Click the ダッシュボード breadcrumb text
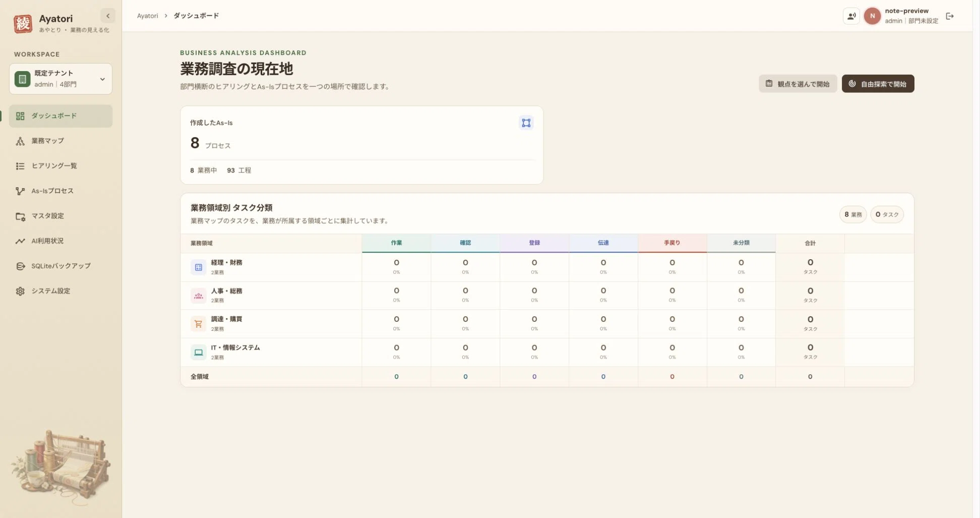980x518 pixels. (196, 16)
